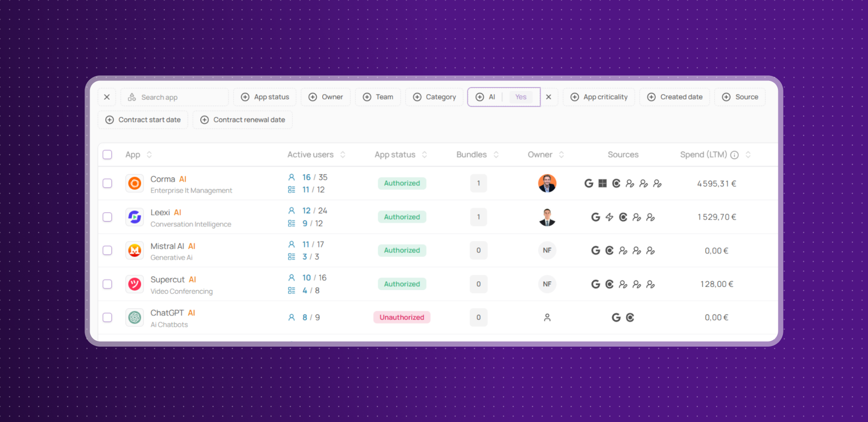The height and width of the screenshot is (422, 868).
Task: Click the Mistral AI app logo
Action: [x=135, y=251]
